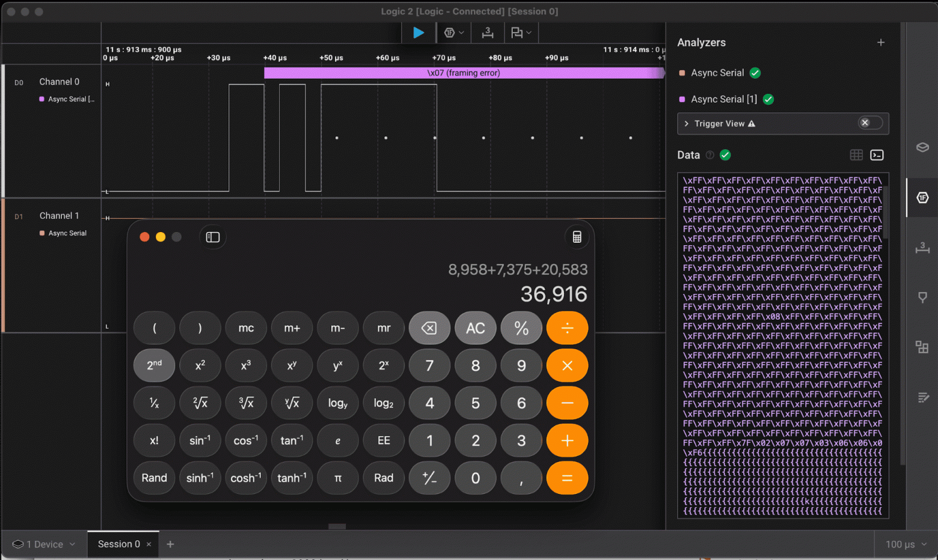This screenshot has height=560, width=938.
Task: Click the square root key
Action: tap(200, 403)
